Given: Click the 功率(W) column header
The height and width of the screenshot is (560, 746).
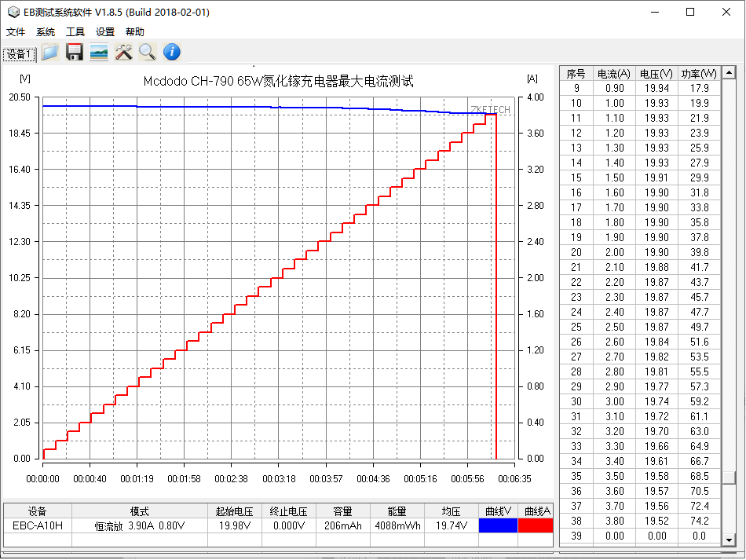Looking at the screenshot, I should tap(699, 74).
